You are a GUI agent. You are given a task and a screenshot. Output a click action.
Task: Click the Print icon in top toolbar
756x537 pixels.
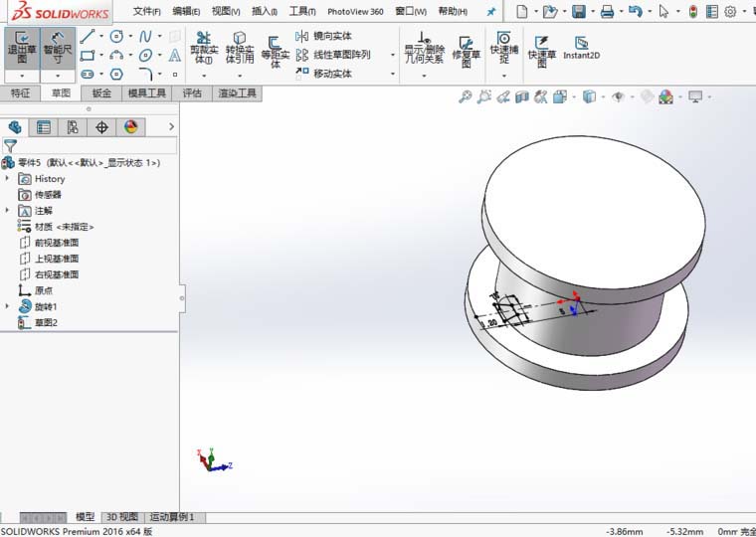coord(607,12)
